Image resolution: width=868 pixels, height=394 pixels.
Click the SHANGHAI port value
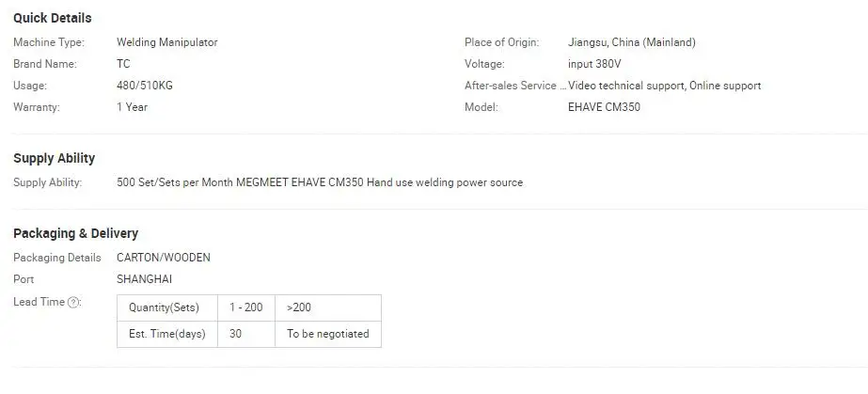pyautogui.click(x=145, y=279)
